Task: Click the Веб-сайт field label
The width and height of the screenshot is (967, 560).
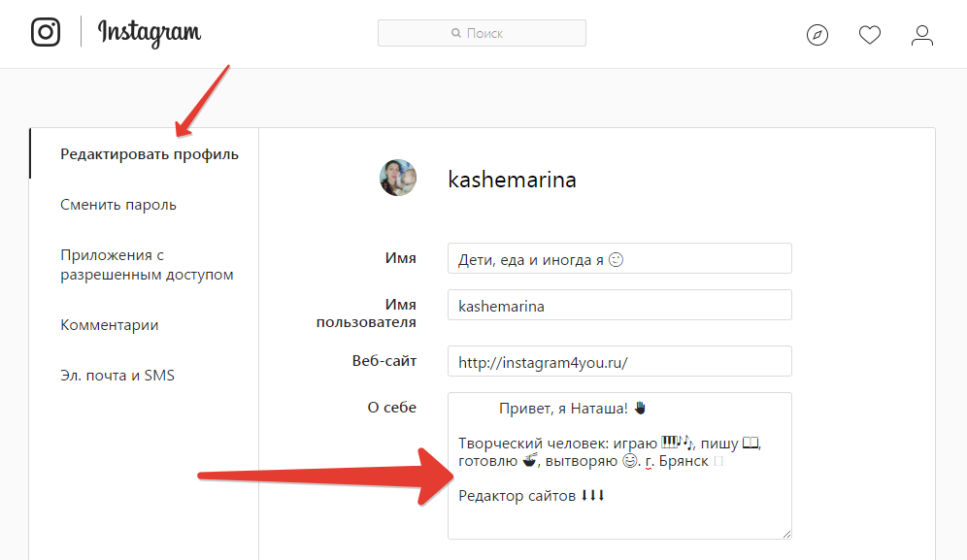Action: point(383,361)
